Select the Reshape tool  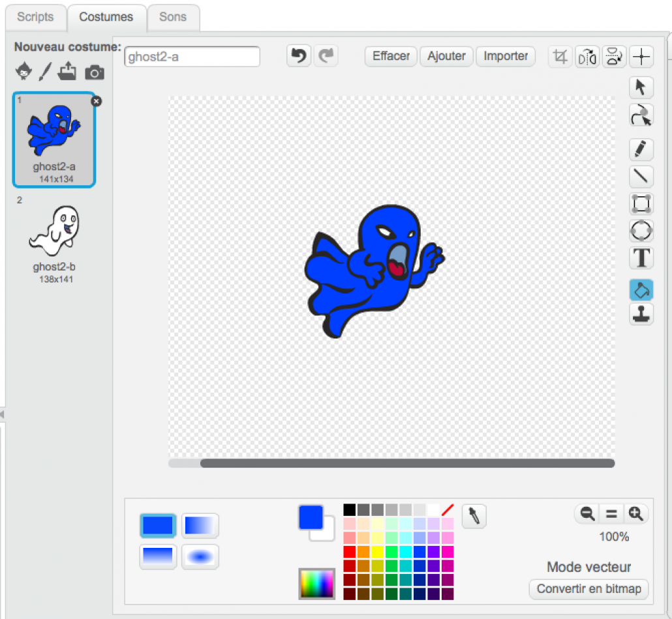pyautogui.click(x=641, y=115)
